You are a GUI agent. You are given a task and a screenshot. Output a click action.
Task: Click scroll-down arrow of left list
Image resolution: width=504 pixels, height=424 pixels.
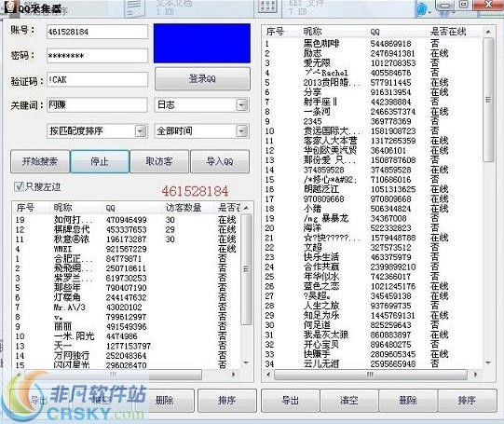pos(246,362)
